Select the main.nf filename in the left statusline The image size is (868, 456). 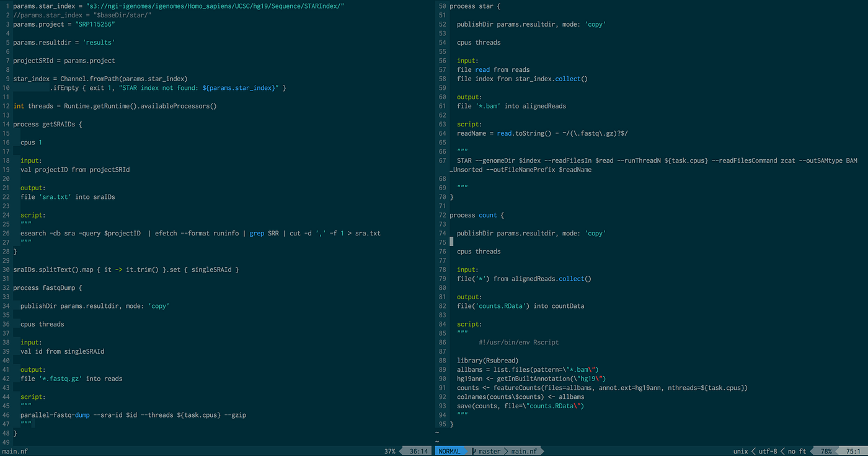click(15, 450)
